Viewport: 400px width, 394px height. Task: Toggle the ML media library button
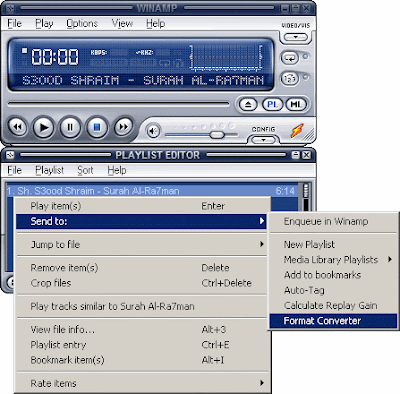click(x=296, y=105)
